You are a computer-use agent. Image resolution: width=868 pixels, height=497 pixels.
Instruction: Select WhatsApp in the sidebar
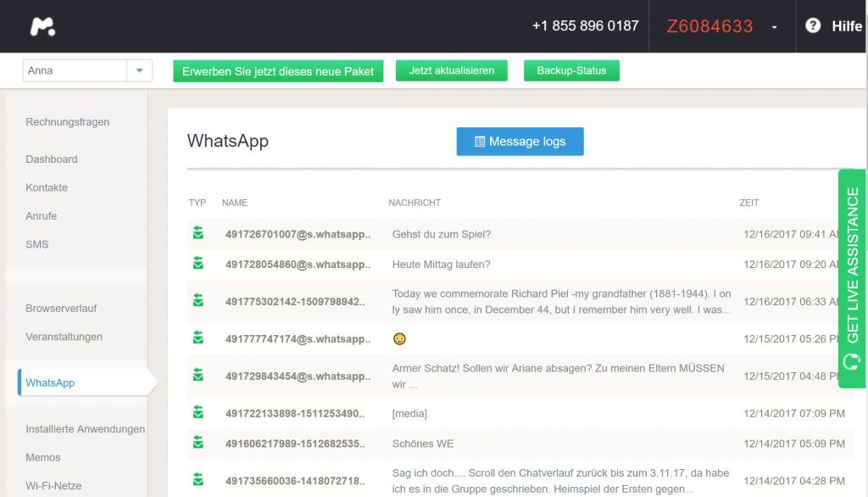tap(50, 383)
